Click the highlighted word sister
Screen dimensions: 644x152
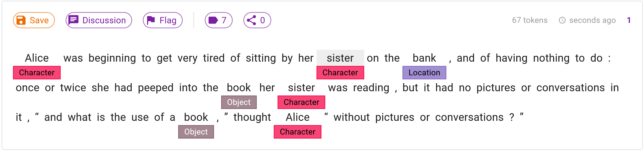[340, 58]
